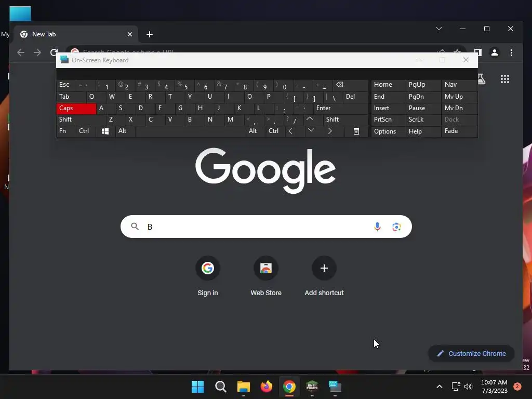This screenshot has width=532, height=399.
Task: Tap the Del key on the On-Screen Keyboard
Action: click(x=355, y=97)
